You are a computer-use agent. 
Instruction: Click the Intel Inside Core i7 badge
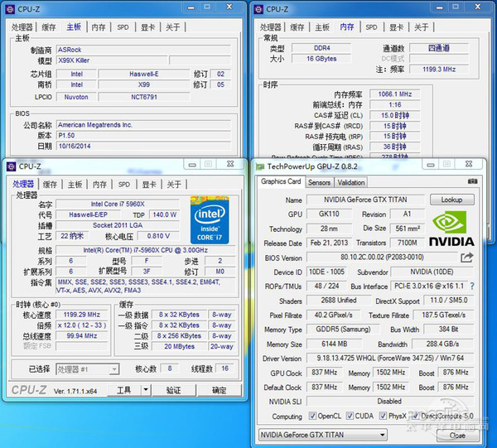pos(210,220)
